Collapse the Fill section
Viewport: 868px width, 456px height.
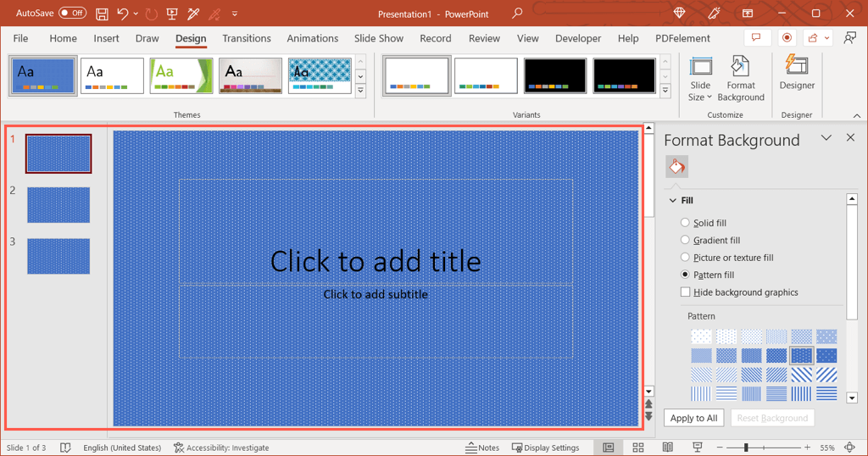click(x=672, y=200)
